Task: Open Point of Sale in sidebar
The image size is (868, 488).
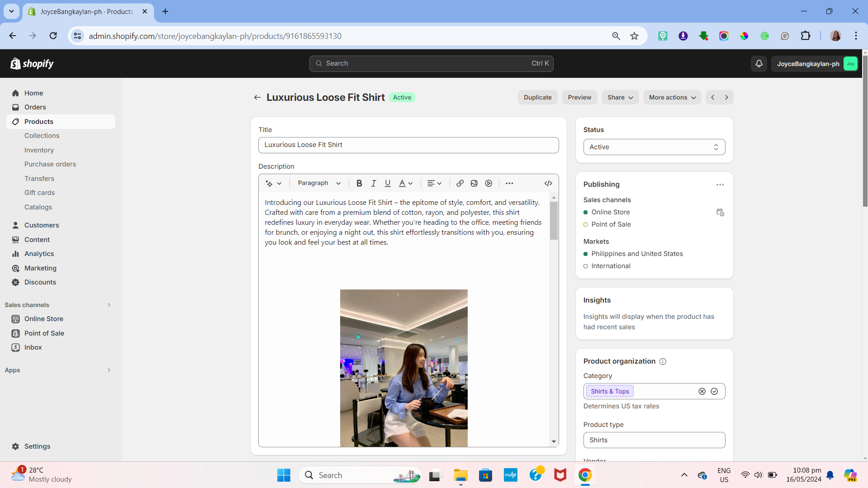Action: 61,333
